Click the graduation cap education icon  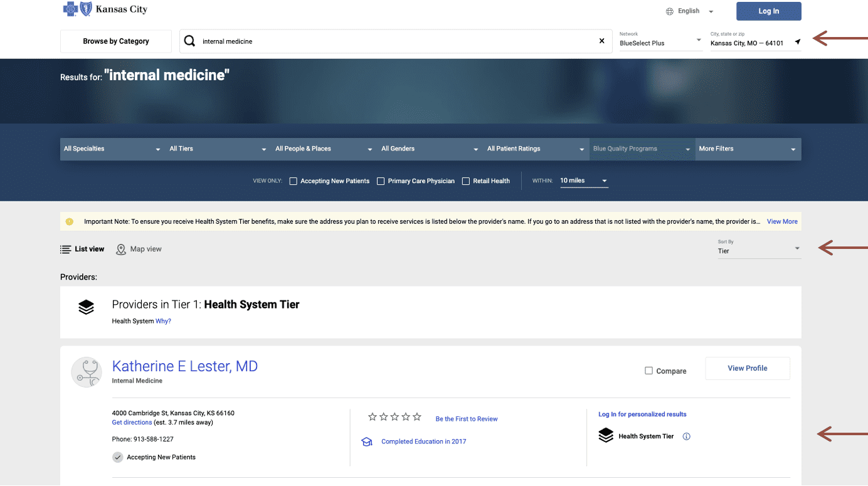367,442
